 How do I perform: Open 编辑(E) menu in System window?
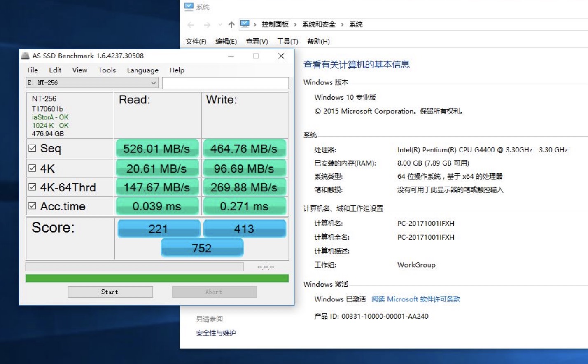(x=226, y=41)
